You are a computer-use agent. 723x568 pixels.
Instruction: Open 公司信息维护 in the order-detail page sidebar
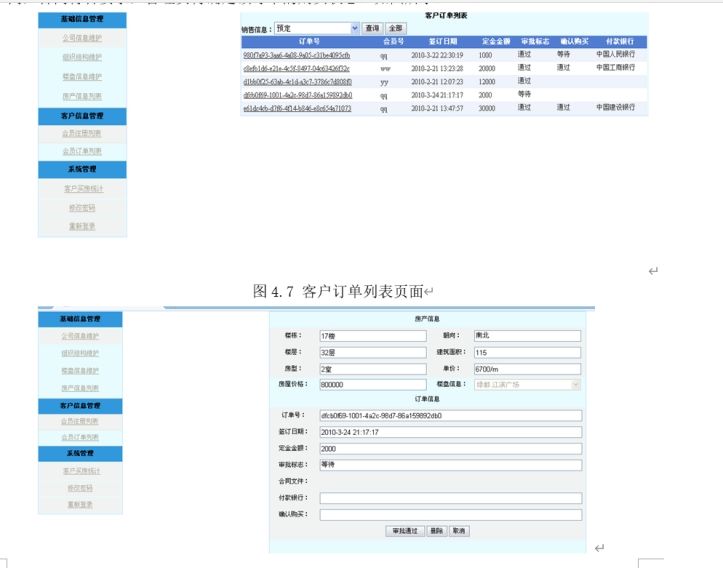click(80, 336)
